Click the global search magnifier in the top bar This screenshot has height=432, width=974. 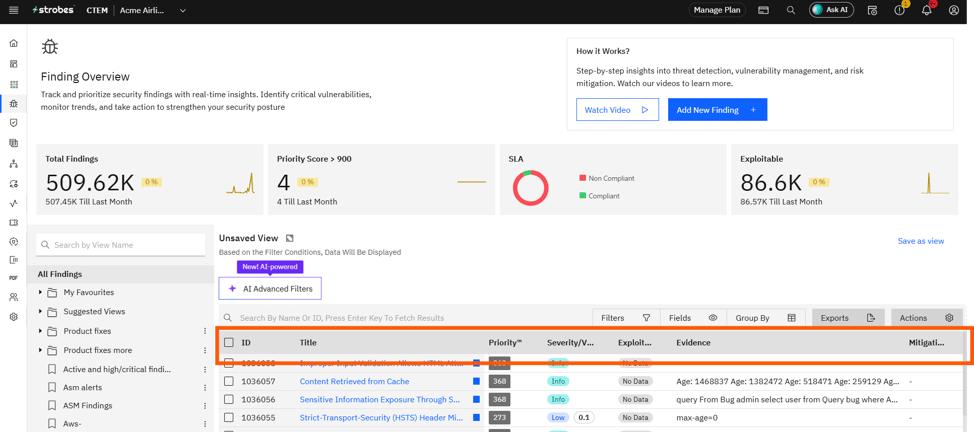click(791, 10)
